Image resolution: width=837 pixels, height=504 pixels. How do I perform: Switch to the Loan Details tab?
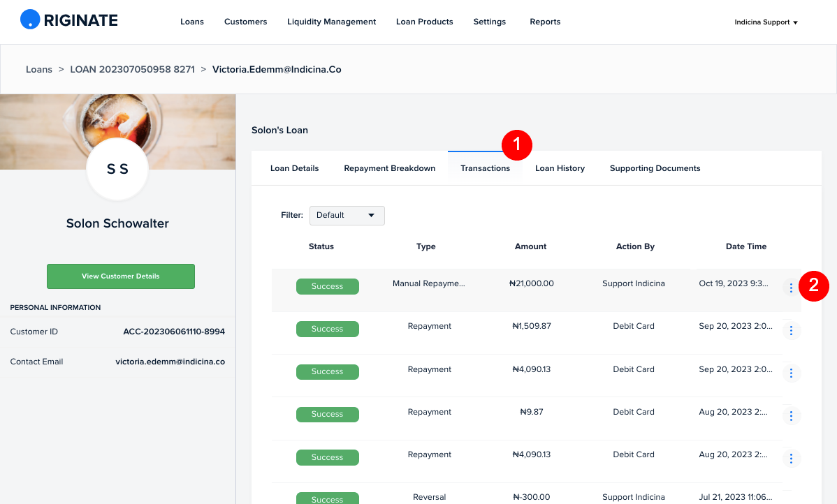(295, 168)
